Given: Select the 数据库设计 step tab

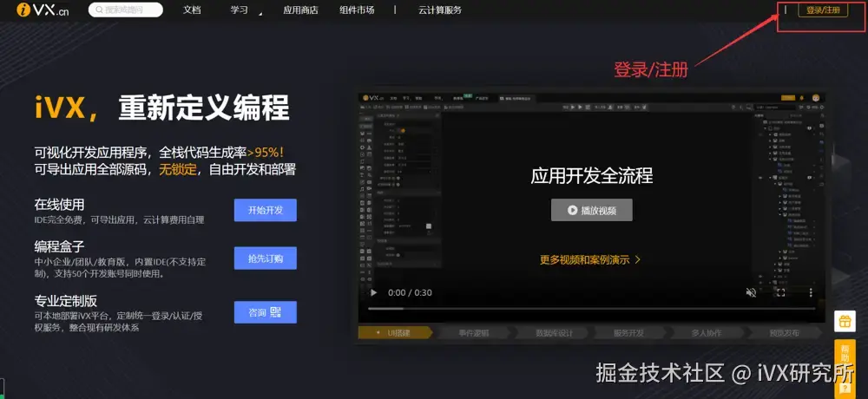Looking at the screenshot, I should pos(552,332).
